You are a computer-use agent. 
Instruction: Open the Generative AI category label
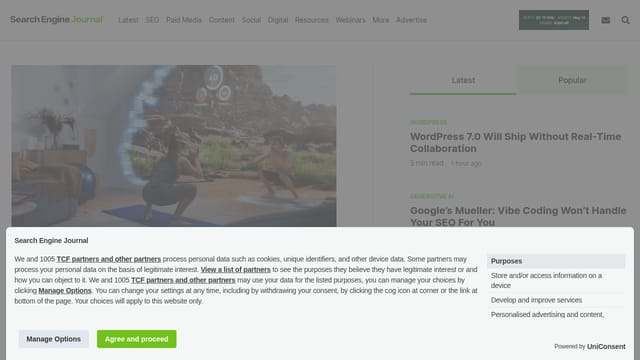[x=432, y=196]
